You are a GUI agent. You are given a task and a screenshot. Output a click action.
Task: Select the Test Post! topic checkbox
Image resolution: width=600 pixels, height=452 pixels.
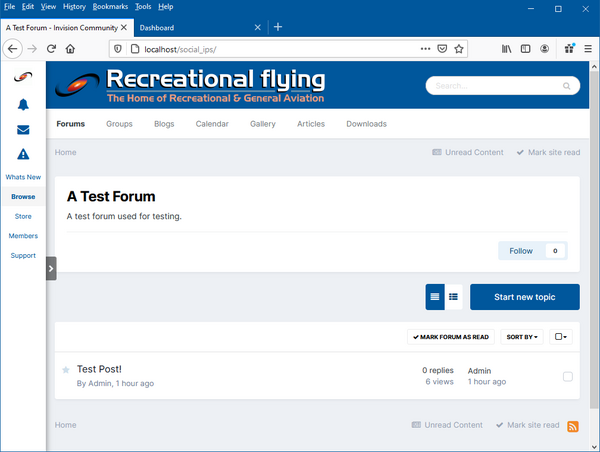tap(568, 376)
